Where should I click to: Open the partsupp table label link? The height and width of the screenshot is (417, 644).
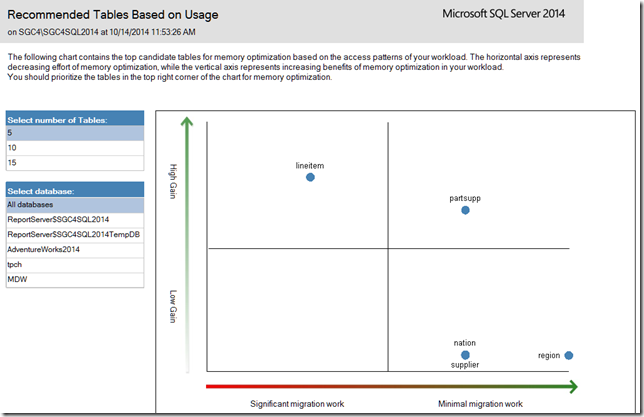click(x=465, y=198)
